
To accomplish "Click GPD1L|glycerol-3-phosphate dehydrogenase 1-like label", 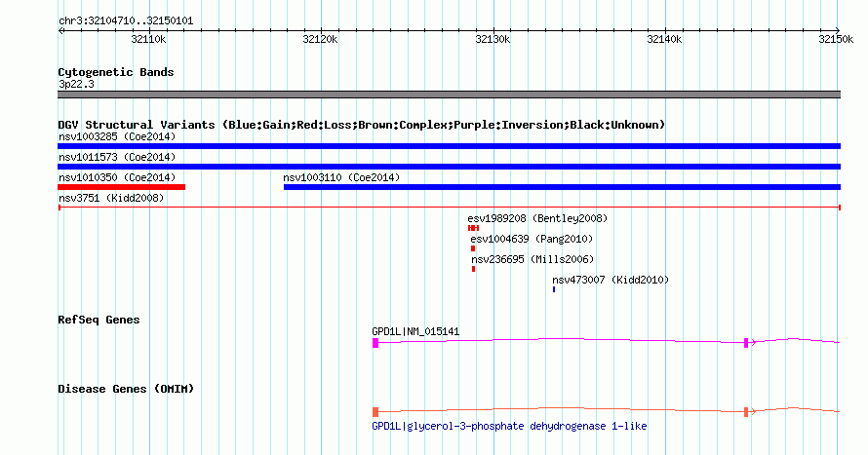I will (x=509, y=426).
